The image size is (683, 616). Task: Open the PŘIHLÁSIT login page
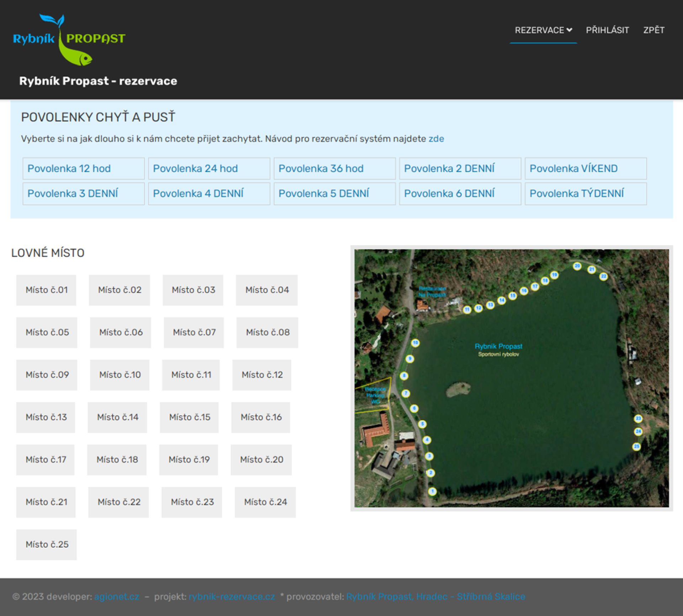(607, 30)
